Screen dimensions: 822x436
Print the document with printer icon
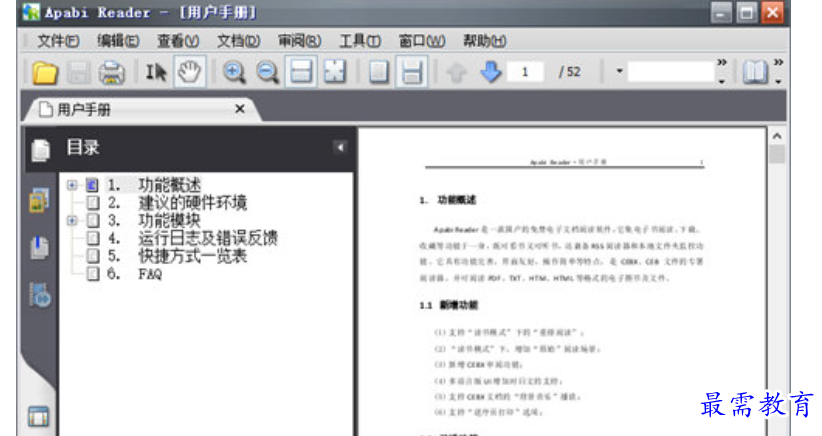(112, 72)
